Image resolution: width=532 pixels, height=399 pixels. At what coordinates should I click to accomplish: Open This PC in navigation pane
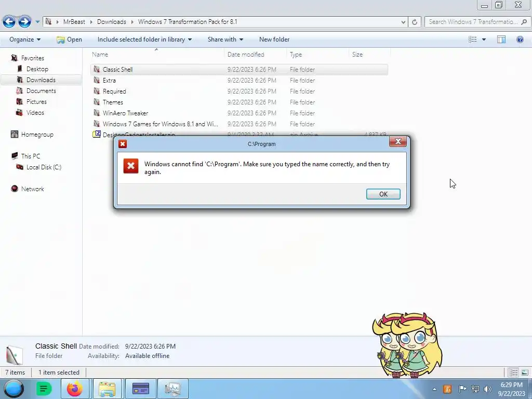click(30, 156)
